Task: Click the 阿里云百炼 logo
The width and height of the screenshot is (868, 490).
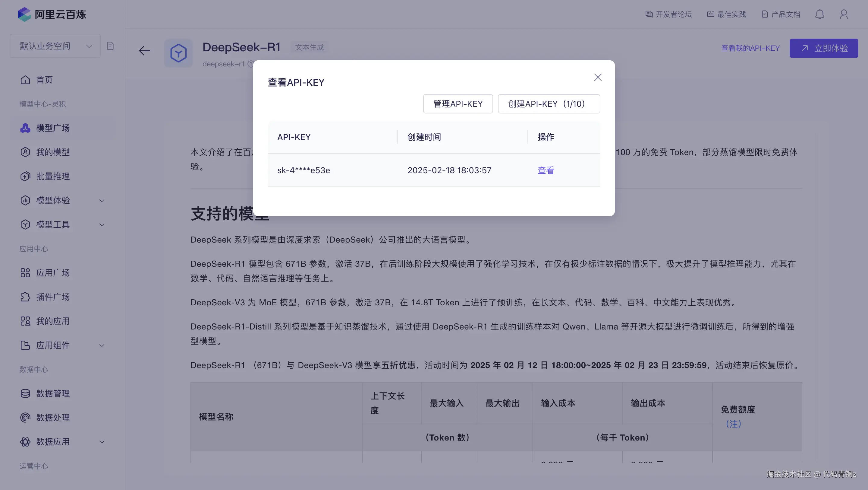Action: 52,14
